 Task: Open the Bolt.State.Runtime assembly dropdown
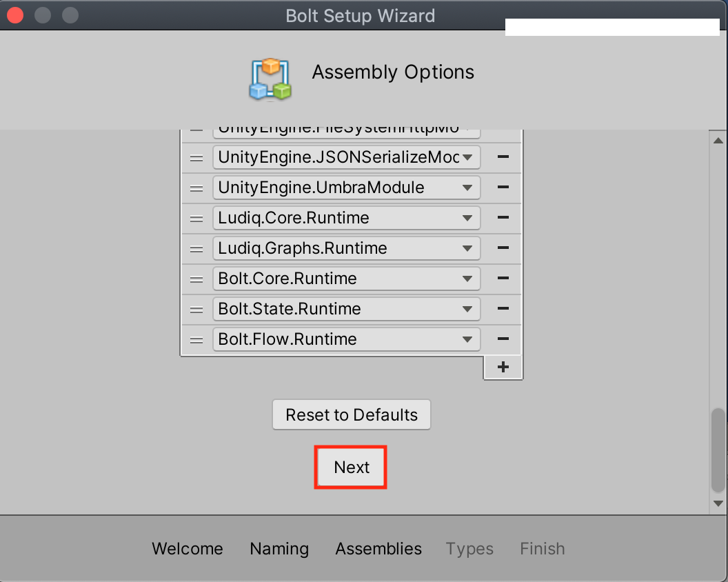(x=469, y=308)
